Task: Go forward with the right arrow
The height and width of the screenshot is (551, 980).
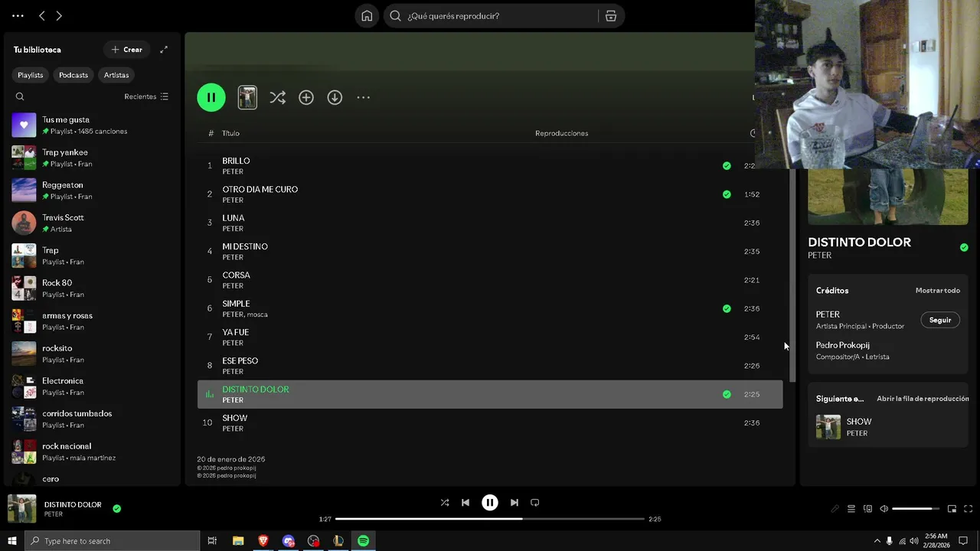Action: 59,15
